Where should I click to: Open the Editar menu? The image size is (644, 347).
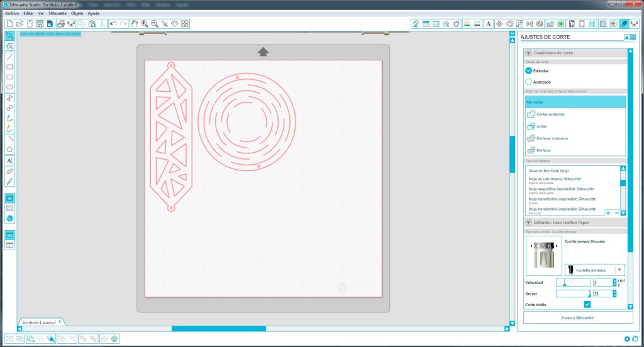tap(28, 14)
